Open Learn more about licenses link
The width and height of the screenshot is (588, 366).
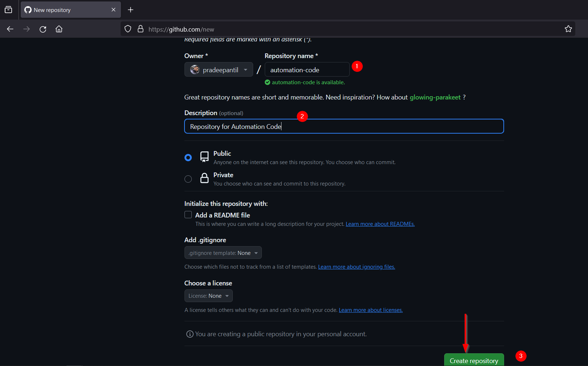click(371, 310)
